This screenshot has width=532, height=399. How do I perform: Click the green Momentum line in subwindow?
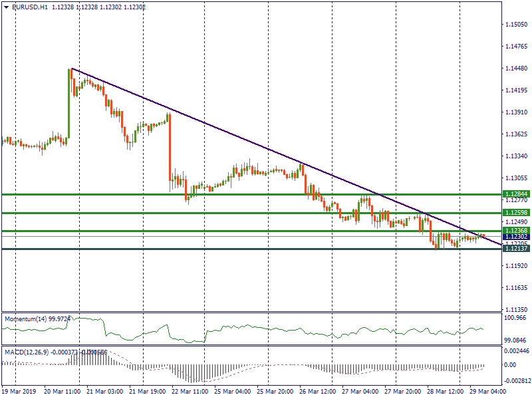pos(266,329)
